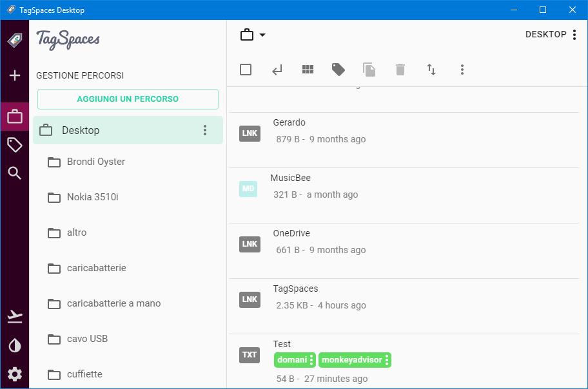Open the altro folder
The width and height of the screenshot is (588, 389).
77,232
